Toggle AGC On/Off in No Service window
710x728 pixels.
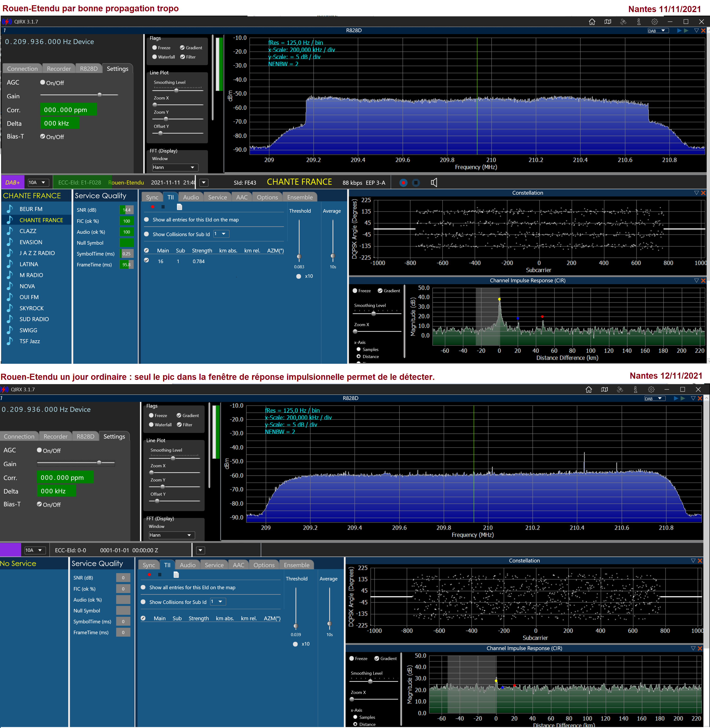pyautogui.click(x=40, y=450)
